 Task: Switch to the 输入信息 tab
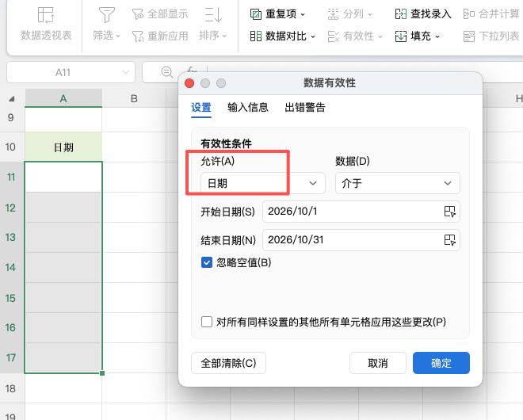pyautogui.click(x=248, y=108)
